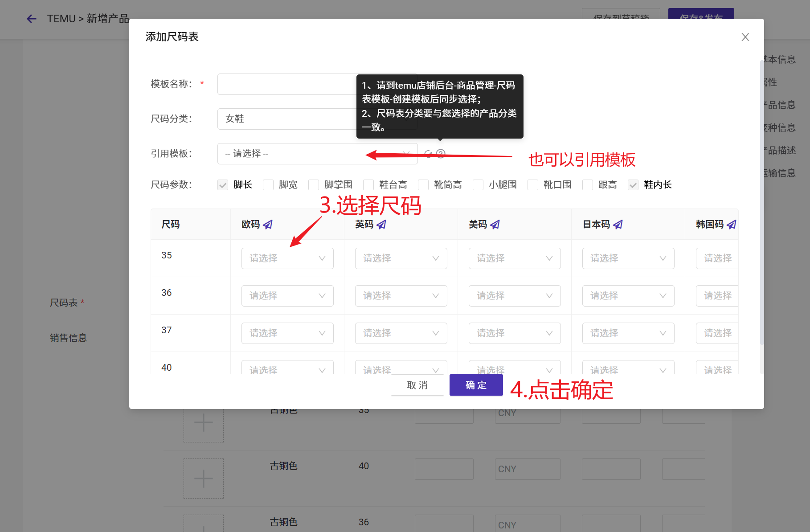The image size is (810, 532).
Task: Click the back arrow next to TEMU
Action: pos(31,19)
